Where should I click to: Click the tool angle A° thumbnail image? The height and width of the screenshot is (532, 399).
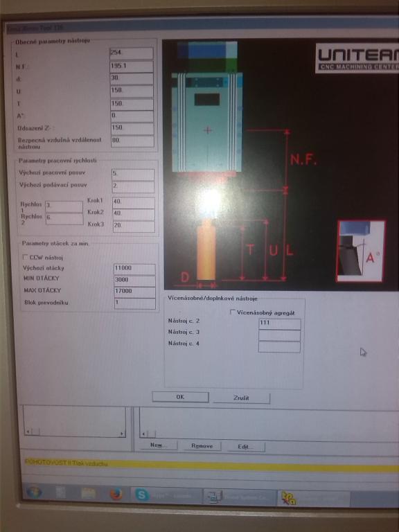(x=361, y=251)
